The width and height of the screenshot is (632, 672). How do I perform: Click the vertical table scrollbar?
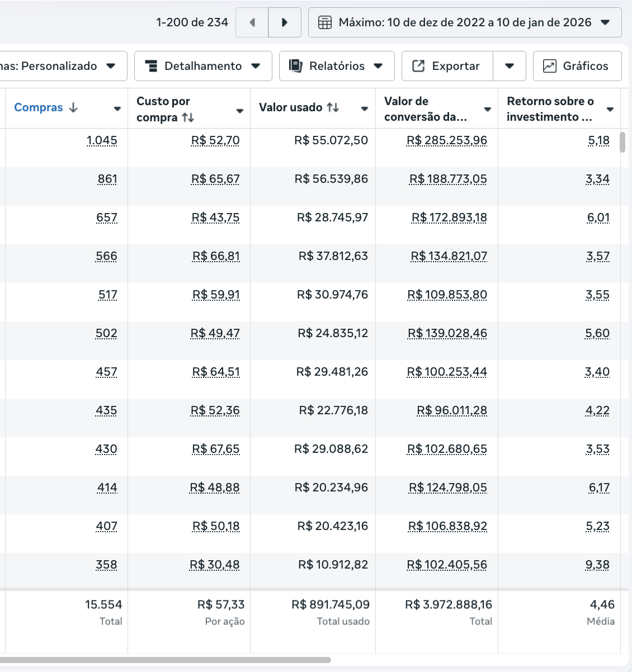coord(622,142)
